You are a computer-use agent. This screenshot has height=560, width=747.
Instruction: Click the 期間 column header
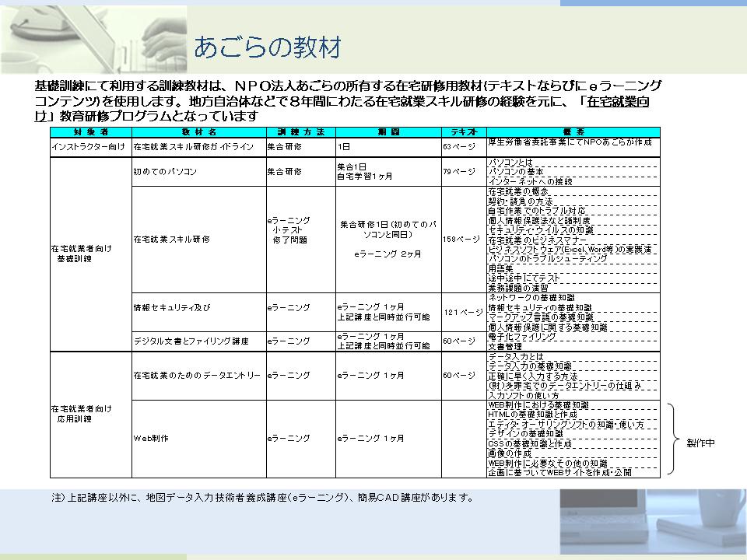coord(389,132)
